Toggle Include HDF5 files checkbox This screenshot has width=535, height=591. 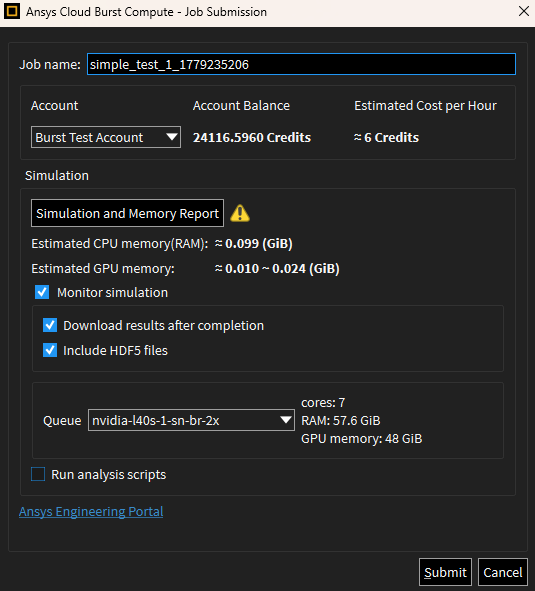pyautogui.click(x=50, y=350)
